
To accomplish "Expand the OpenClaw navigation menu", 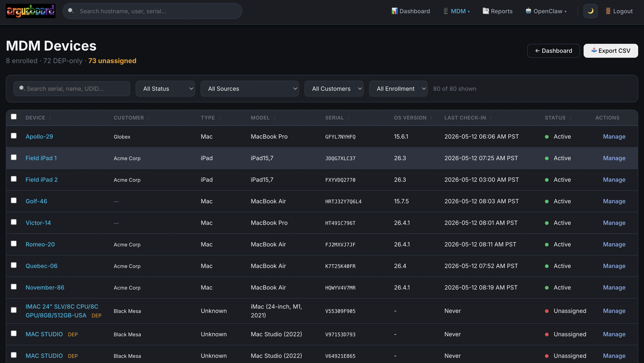I will (x=546, y=11).
